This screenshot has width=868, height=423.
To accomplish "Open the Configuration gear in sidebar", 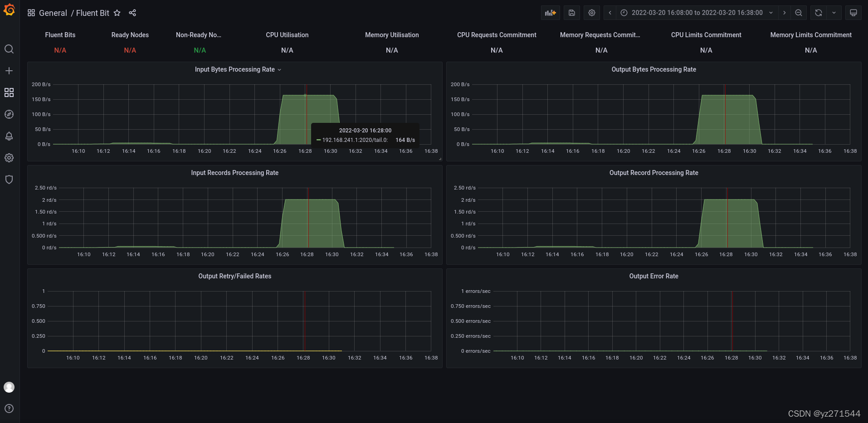I will [9, 158].
